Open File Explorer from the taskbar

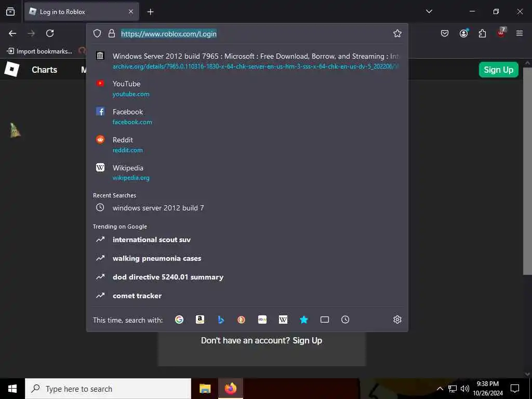tap(205, 389)
